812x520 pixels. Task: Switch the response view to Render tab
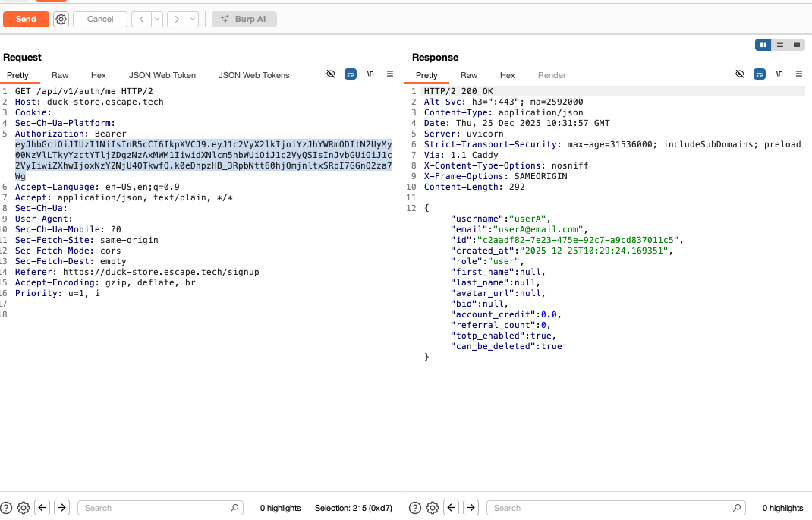click(x=552, y=75)
